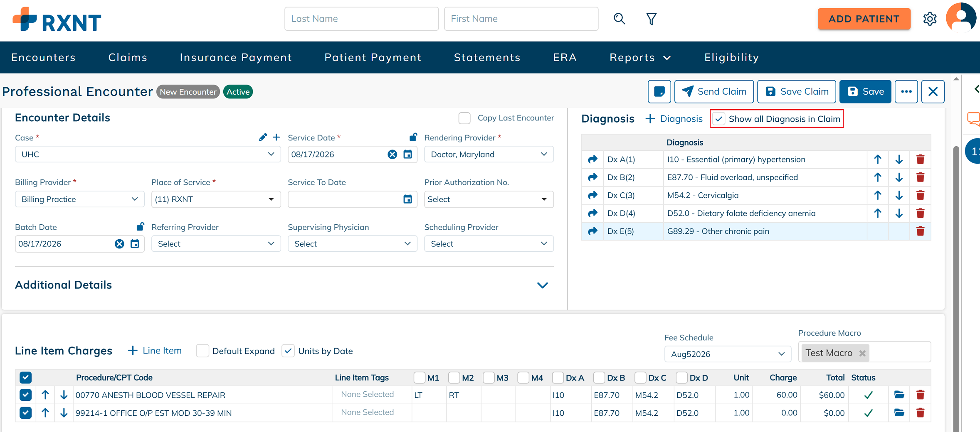This screenshot has height=432, width=980.
Task: Click the sticky note icon button
Action: click(659, 91)
